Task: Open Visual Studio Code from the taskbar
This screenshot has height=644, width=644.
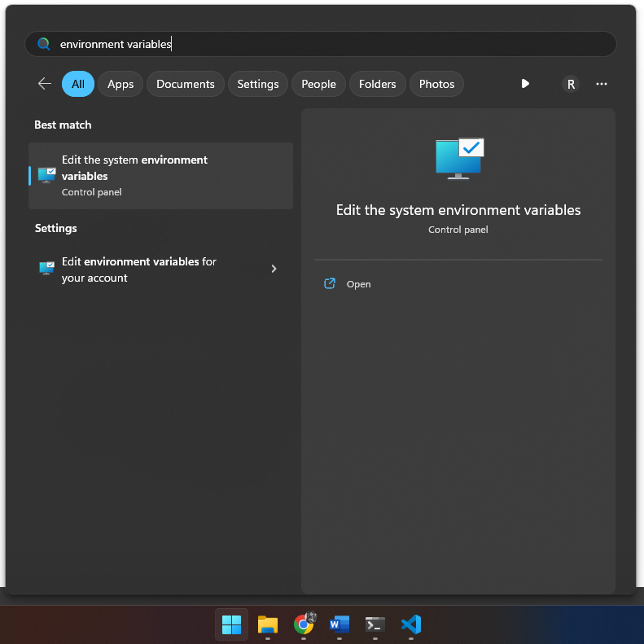Action: click(x=411, y=624)
